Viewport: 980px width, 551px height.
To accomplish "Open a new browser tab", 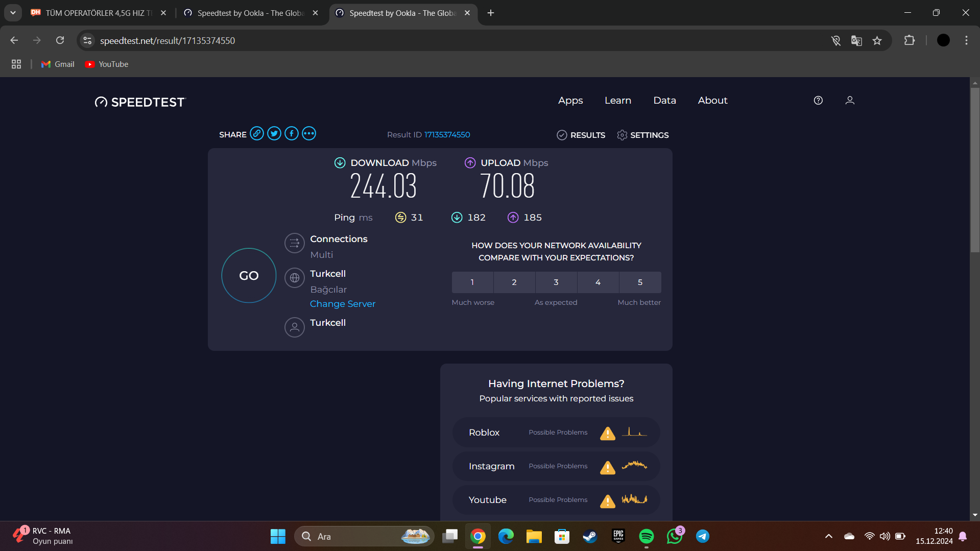I will (x=491, y=13).
